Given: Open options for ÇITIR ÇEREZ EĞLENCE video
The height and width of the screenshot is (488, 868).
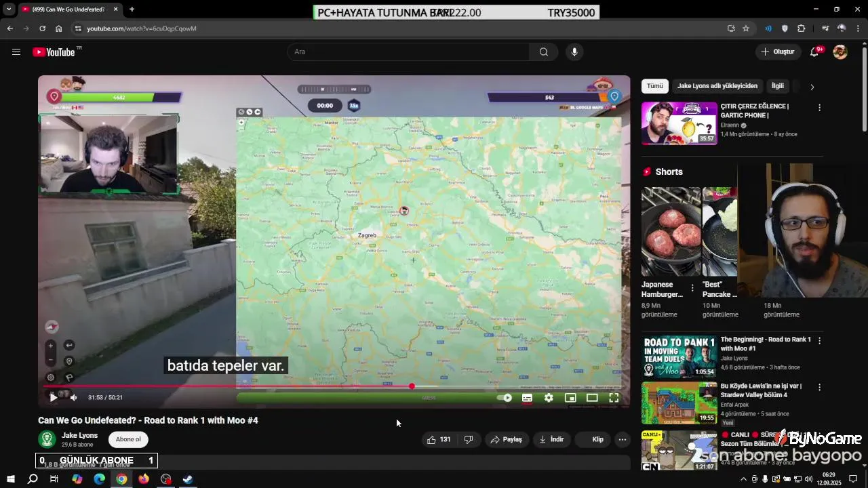Looking at the screenshot, I should (x=819, y=108).
